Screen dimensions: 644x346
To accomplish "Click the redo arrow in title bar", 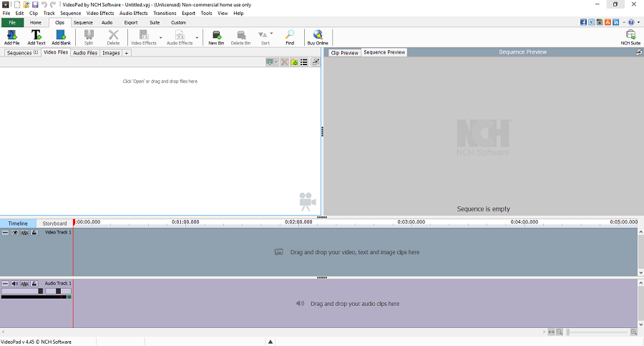I will tap(53, 4).
